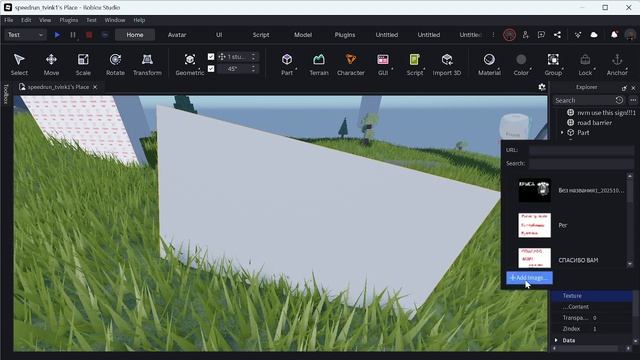The image size is (640, 360).
Task: Open the View menu
Action: 45,20
